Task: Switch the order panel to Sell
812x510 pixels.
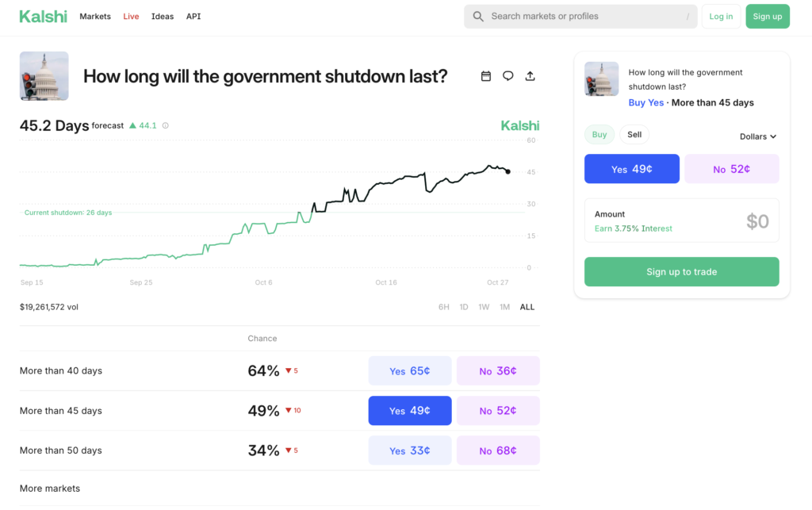Action: point(634,134)
